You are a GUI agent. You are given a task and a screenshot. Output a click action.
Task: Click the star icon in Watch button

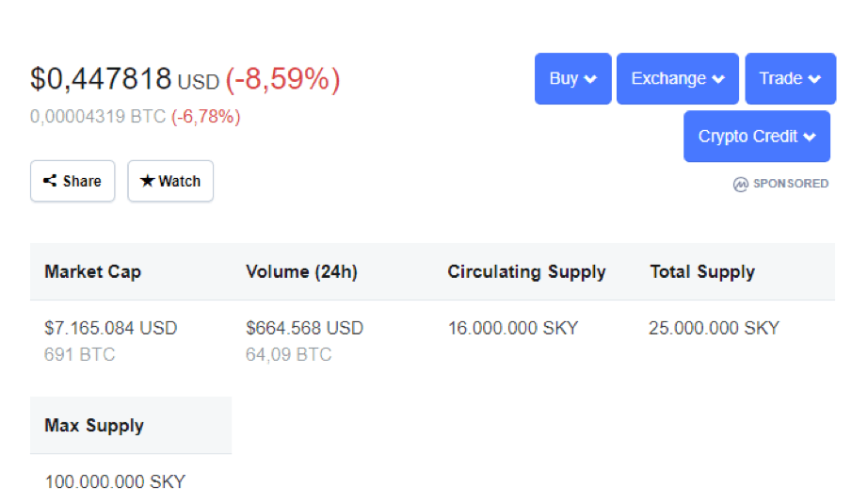(147, 181)
